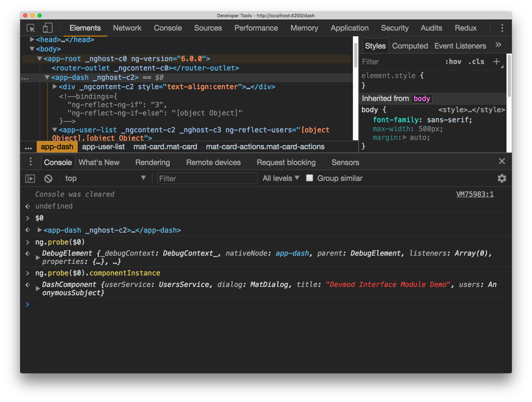Show more Styles pane tabs chevron
The image size is (532, 402).
[498, 45]
